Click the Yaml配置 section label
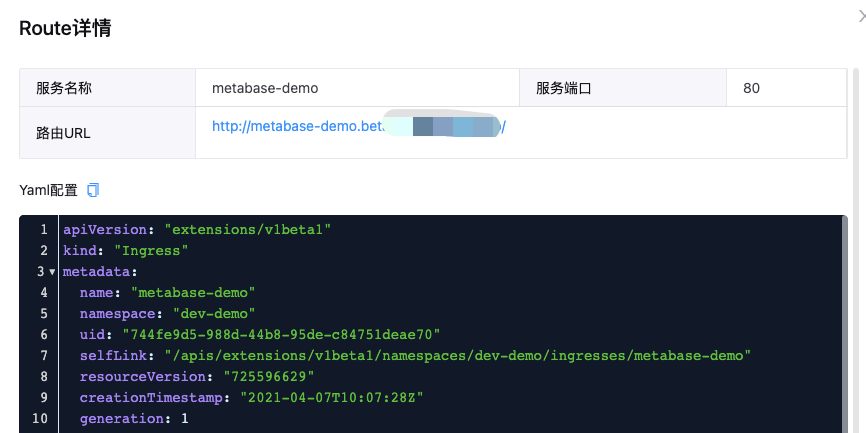The image size is (866, 433). coord(49,190)
